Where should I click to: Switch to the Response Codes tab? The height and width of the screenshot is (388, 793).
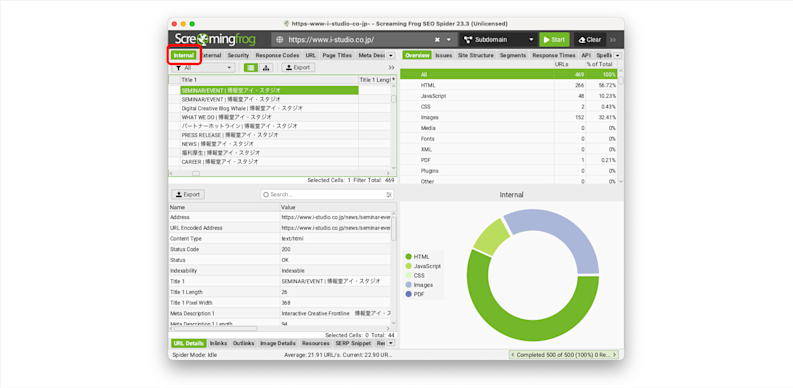[x=277, y=55]
